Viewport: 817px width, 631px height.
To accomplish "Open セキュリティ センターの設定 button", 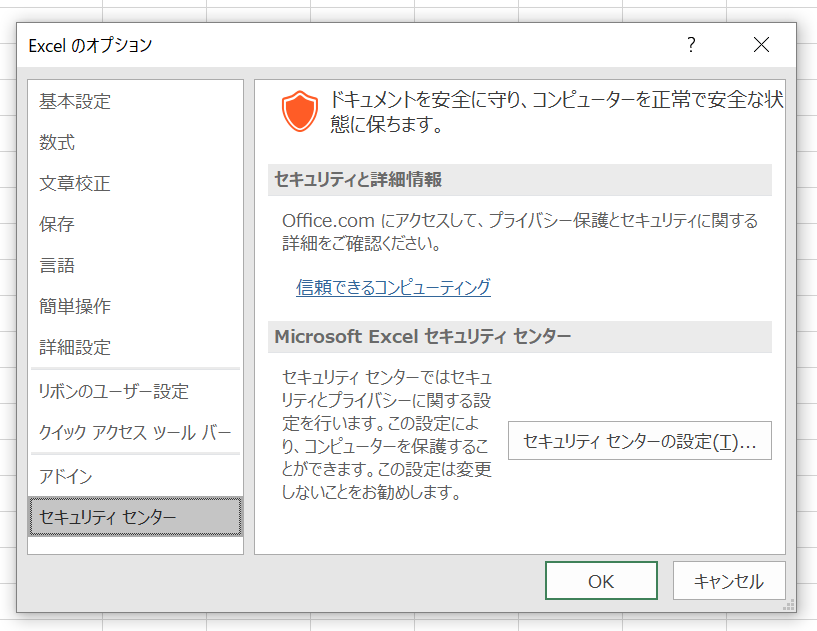I will pos(639,441).
